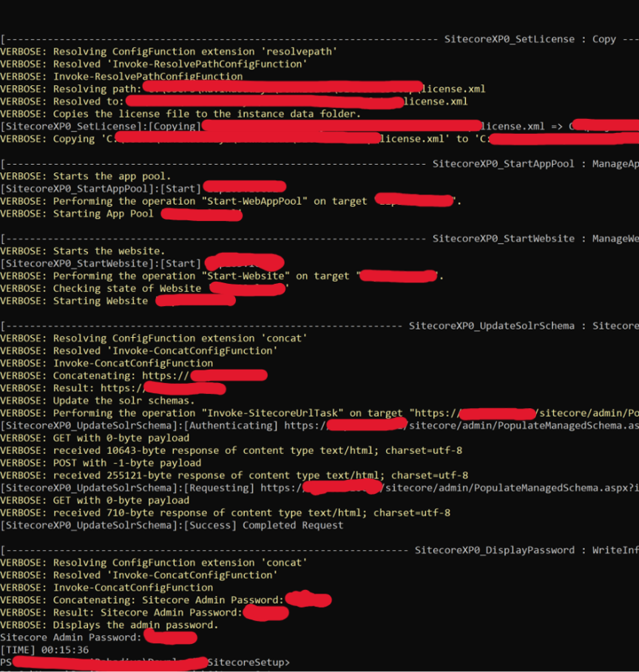Click the '[Authenticating]' UpdateSolrSchema line
The width and height of the screenshot is (639, 672).
[319, 425]
